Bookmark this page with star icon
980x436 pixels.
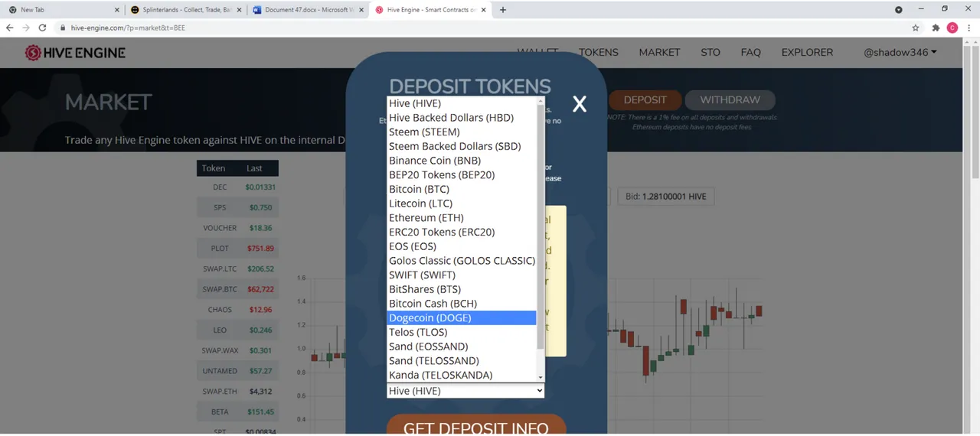(916, 28)
